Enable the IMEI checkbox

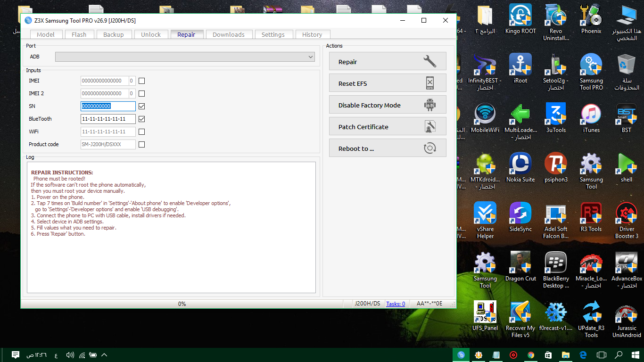click(141, 81)
